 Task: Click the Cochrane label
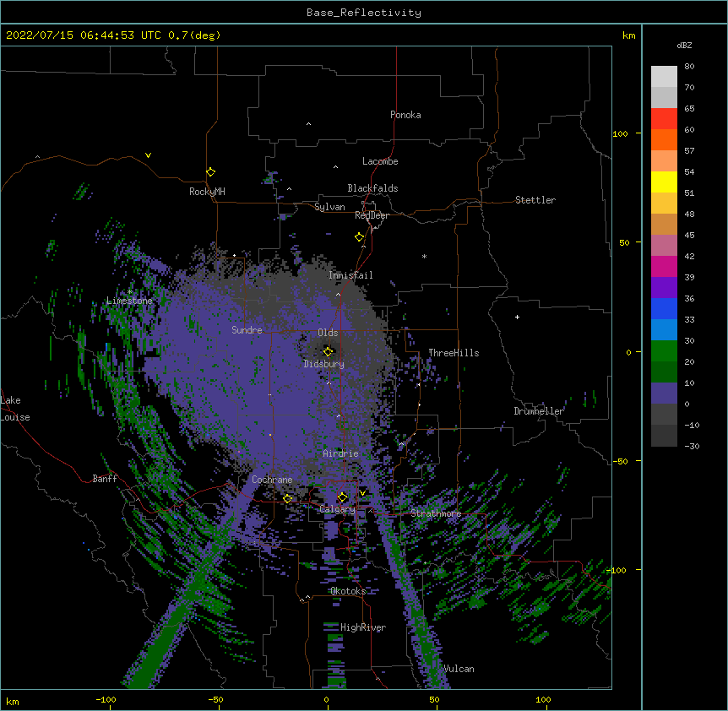(x=272, y=480)
